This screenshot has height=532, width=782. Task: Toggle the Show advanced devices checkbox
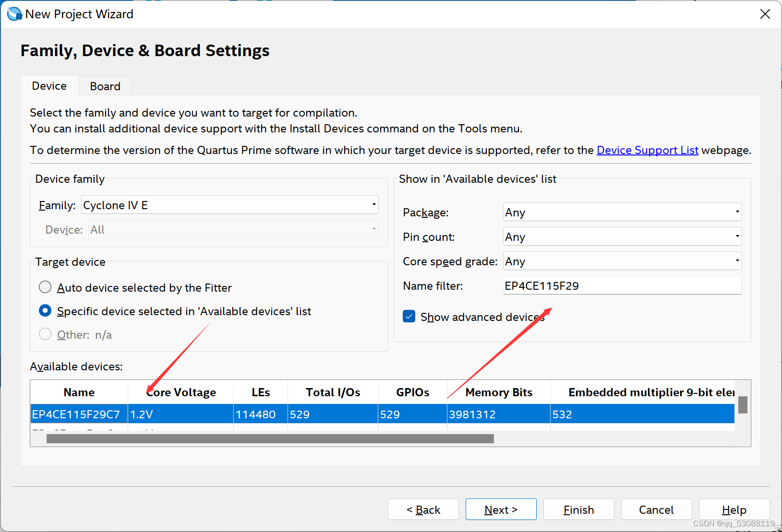(x=409, y=317)
